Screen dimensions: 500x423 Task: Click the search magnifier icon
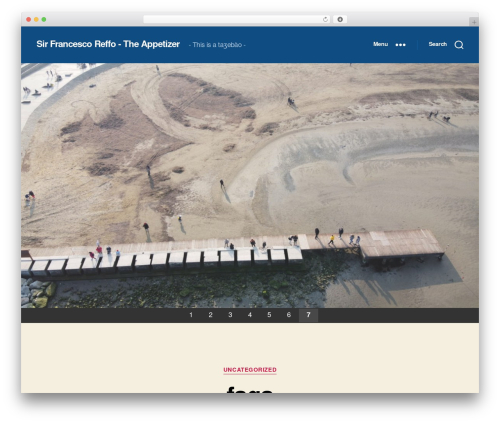coord(459,45)
